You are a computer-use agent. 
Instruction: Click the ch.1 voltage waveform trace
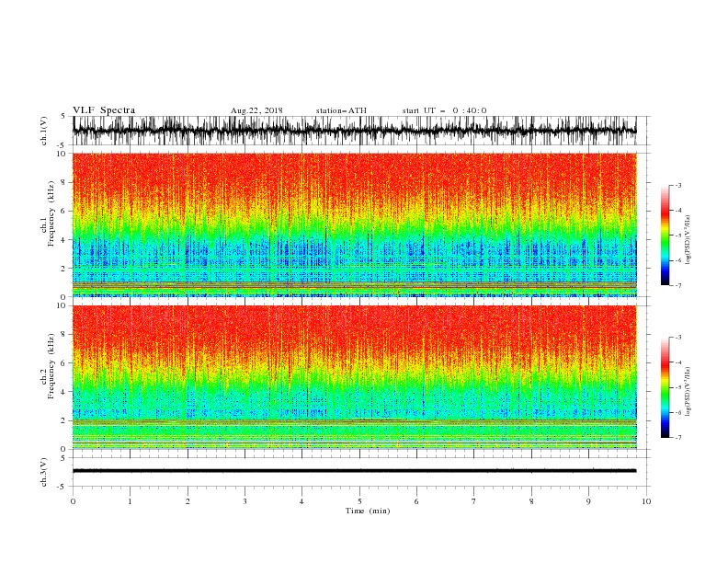[354, 131]
